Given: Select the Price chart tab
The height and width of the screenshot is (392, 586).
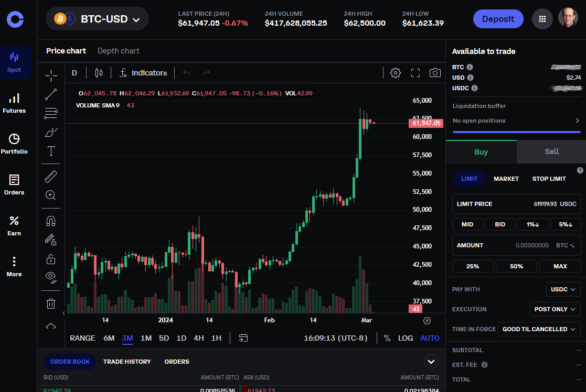Looking at the screenshot, I should point(66,51).
